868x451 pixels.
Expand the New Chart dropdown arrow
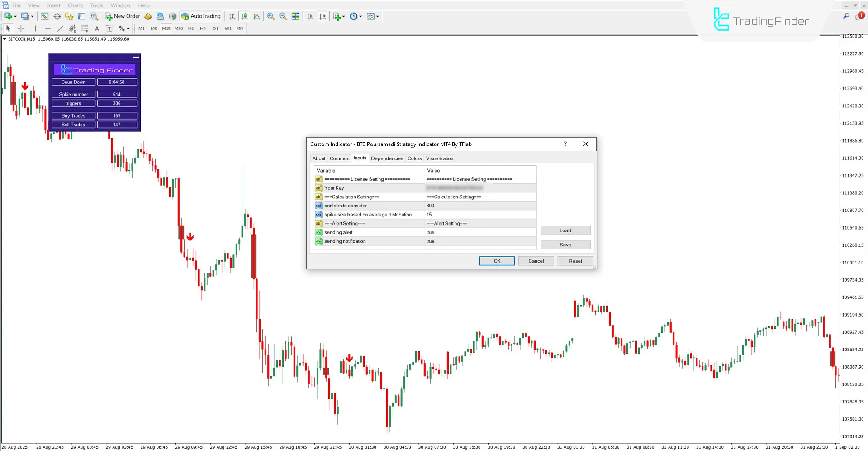tap(15, 16)
